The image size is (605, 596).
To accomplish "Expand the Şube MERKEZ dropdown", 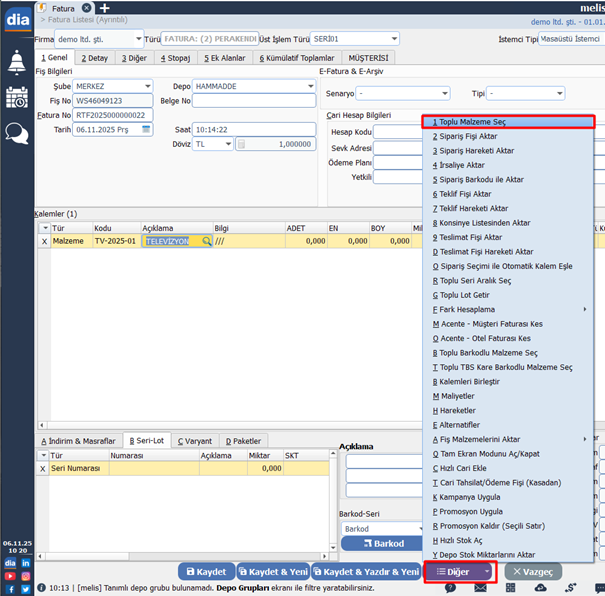I will pos(146,86).
